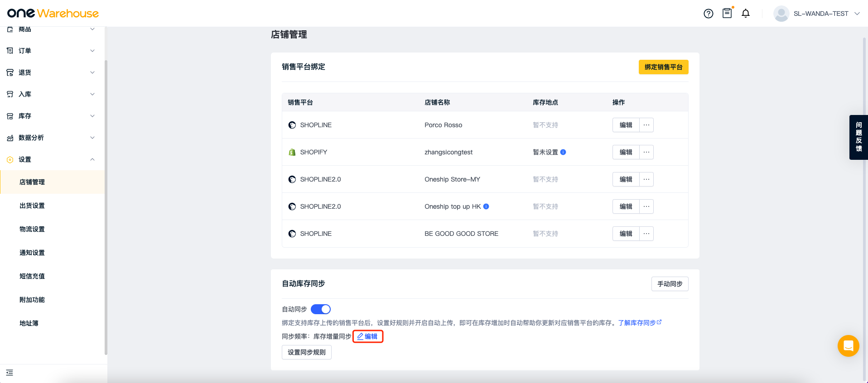Expand the 订单 menu chevron
Screen dimensions: 868x383
pyautogui.click(x=92, y=51)
